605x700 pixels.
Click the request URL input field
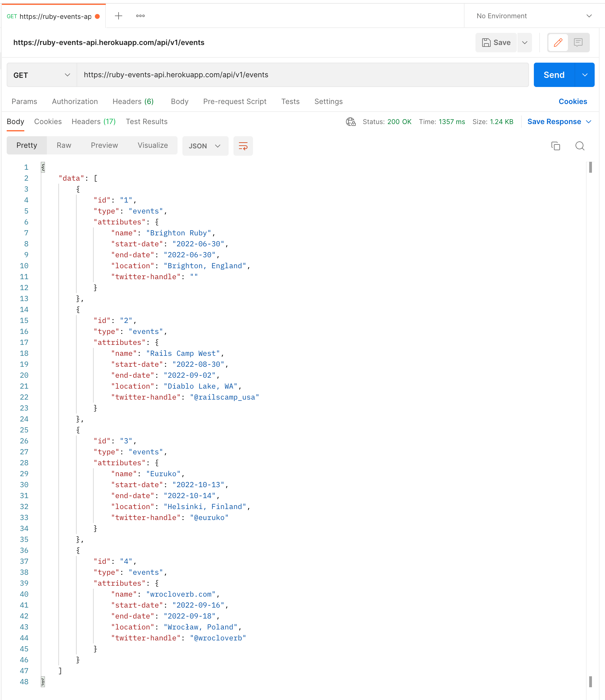coord(303,75)
